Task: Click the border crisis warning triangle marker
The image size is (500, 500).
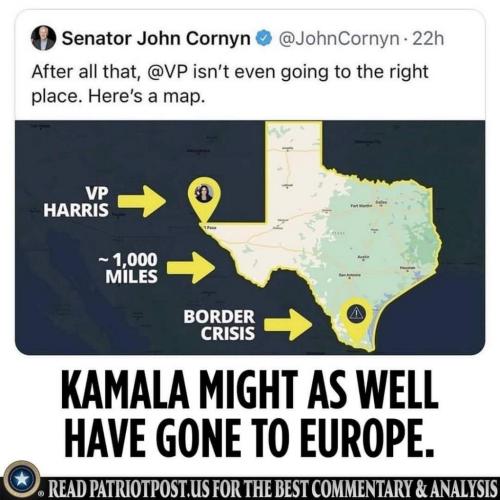Action: pyautogui.click(x=356, y=313)
